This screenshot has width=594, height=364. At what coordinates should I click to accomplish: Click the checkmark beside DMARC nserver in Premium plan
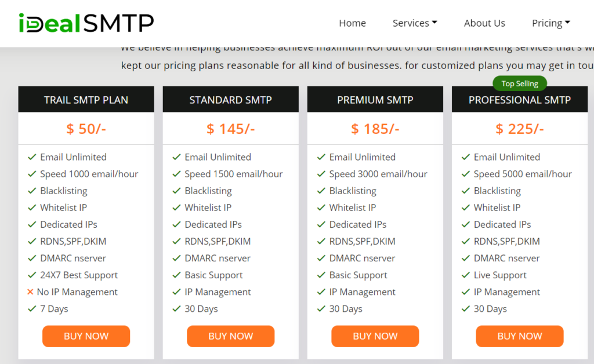click(x=320, y=259)
